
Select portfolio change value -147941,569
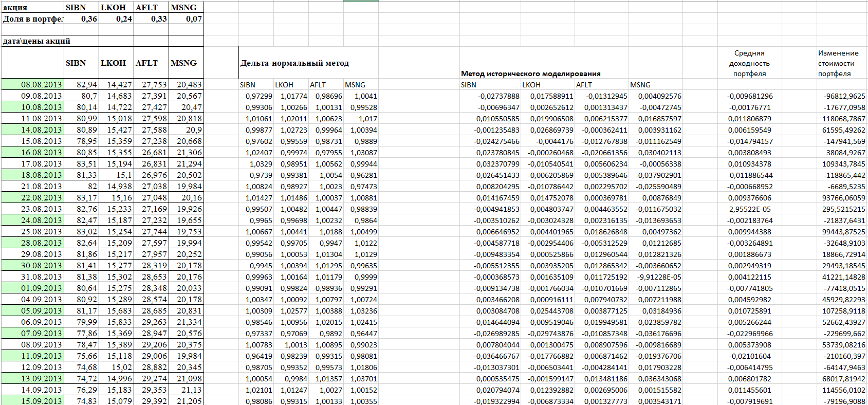[x=841, y=141]
